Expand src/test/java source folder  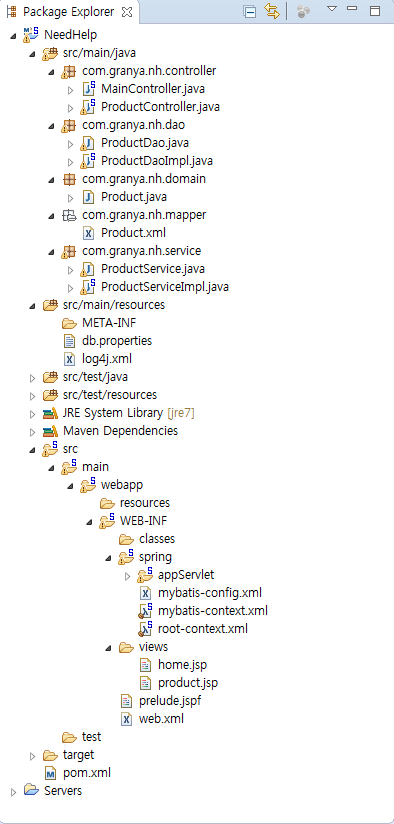click(33, 377)
